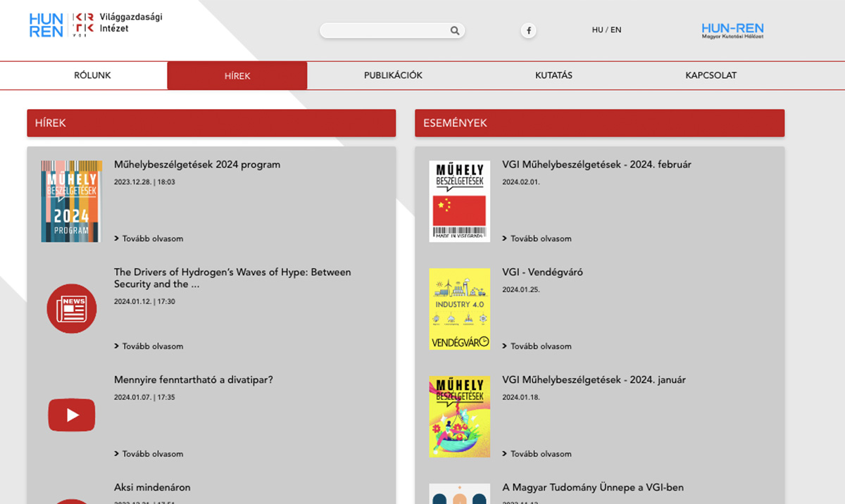Screen dimensions: 845x504
Task: Click the HUN-REN Világgazdasági Intézet logo
Action: (96, 25)
